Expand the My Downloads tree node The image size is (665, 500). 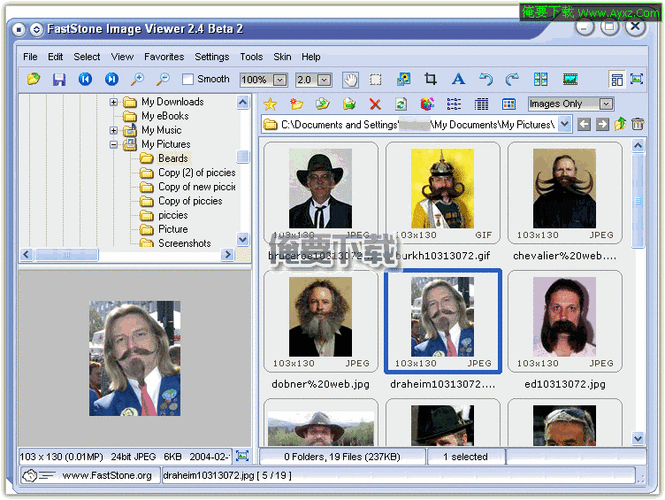(x=113, y=102)
